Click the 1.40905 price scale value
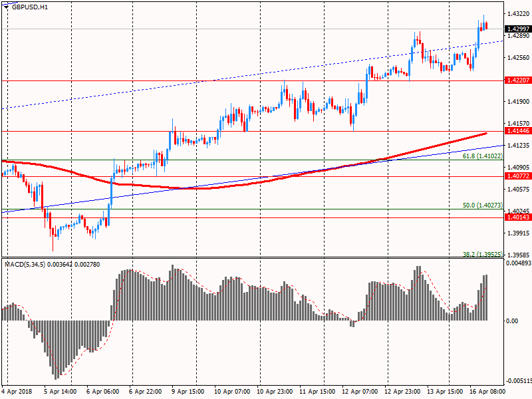This screenshot has height=399, width=532. [x=518, y=168]
